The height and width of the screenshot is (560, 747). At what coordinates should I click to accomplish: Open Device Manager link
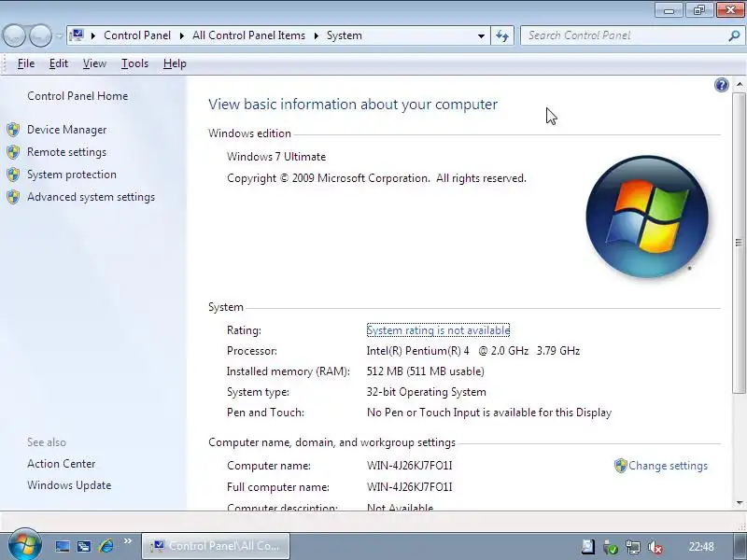[x=66, y=130]
